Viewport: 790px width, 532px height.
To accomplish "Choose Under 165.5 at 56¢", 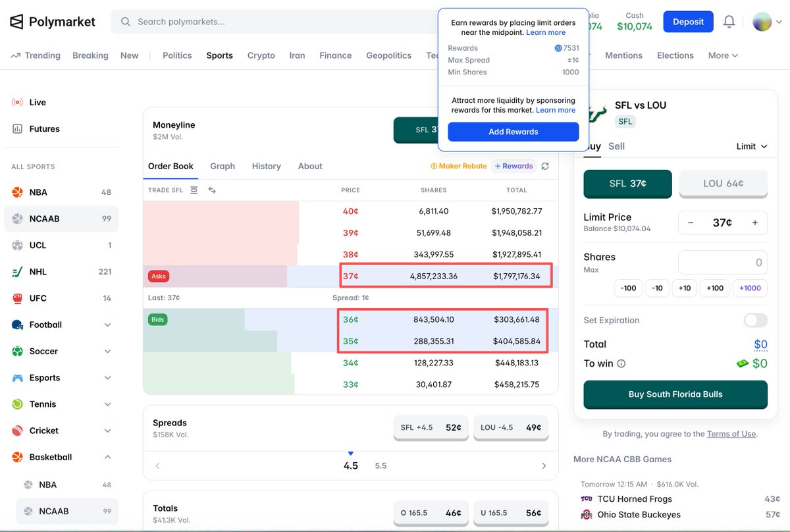I will point(511,513).
